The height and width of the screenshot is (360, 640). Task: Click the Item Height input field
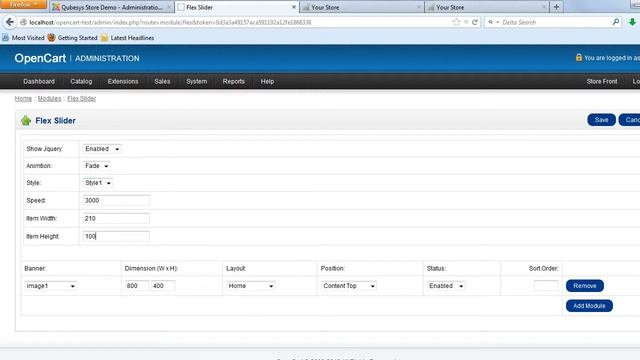tap(116, 236)
